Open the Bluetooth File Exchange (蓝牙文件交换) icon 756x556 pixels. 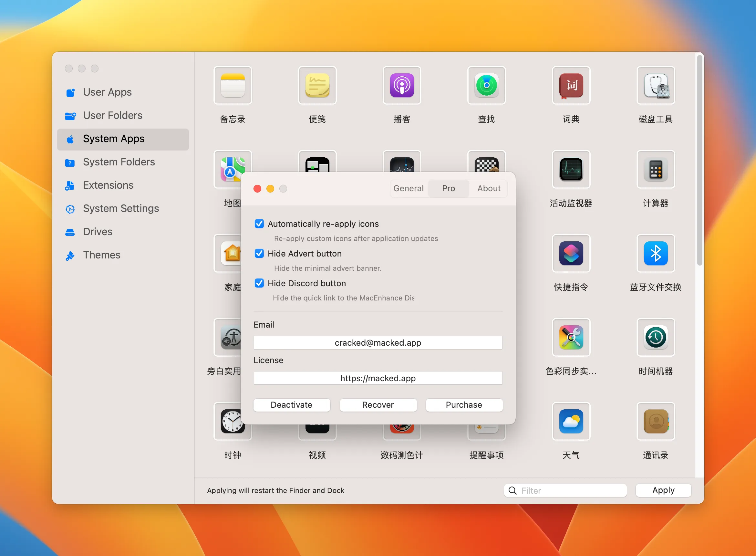(x=655, y=254)
